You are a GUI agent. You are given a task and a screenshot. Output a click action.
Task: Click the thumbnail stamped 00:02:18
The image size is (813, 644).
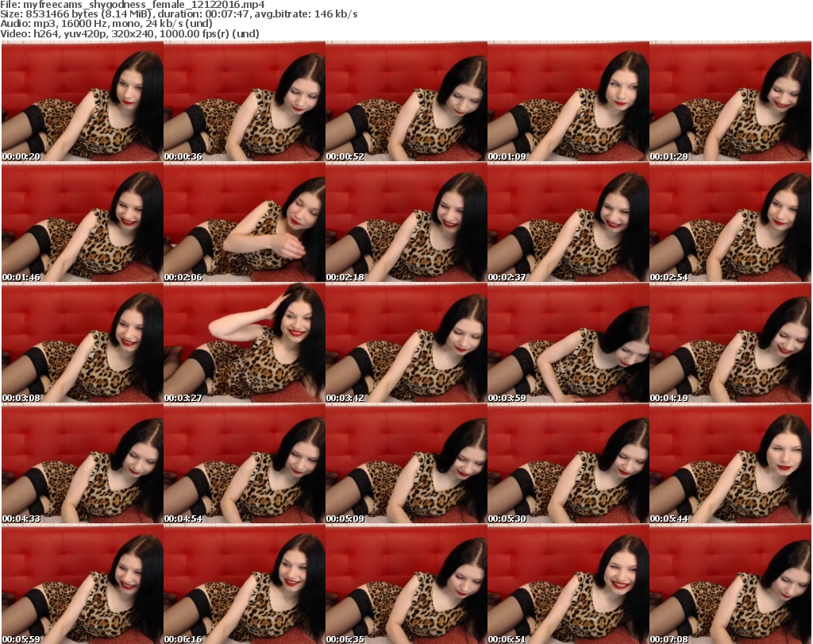click(406, 222)
